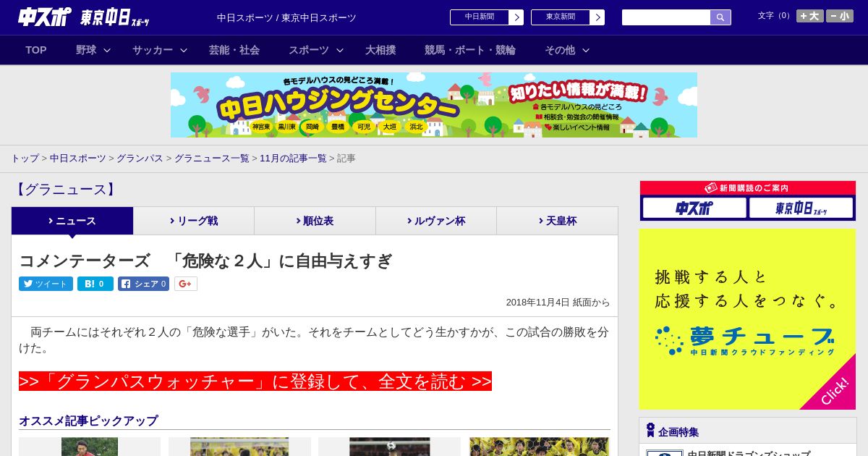Go to グラニュース一覧 in the breadcrumb
868x456 pixels.
pyautogui.click(x=212, y=158)
